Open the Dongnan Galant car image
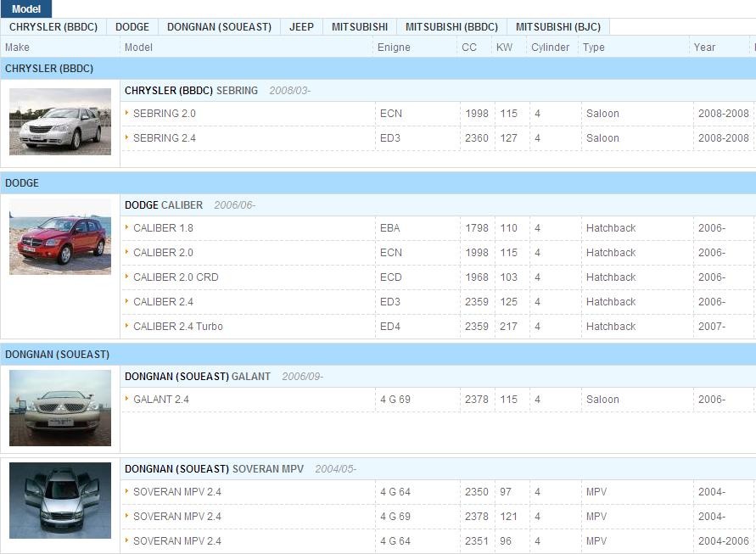756x554 pixels. (60, 408)
